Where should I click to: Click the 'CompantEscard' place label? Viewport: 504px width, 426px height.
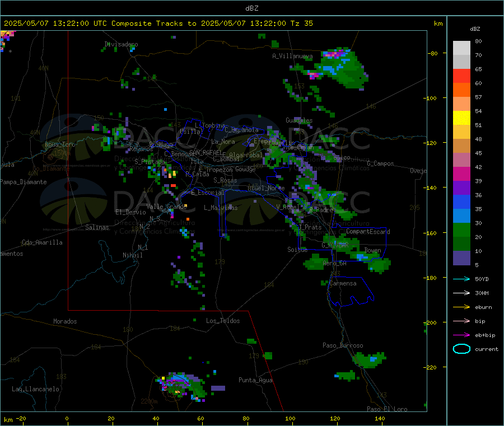[x=368, y=231]
